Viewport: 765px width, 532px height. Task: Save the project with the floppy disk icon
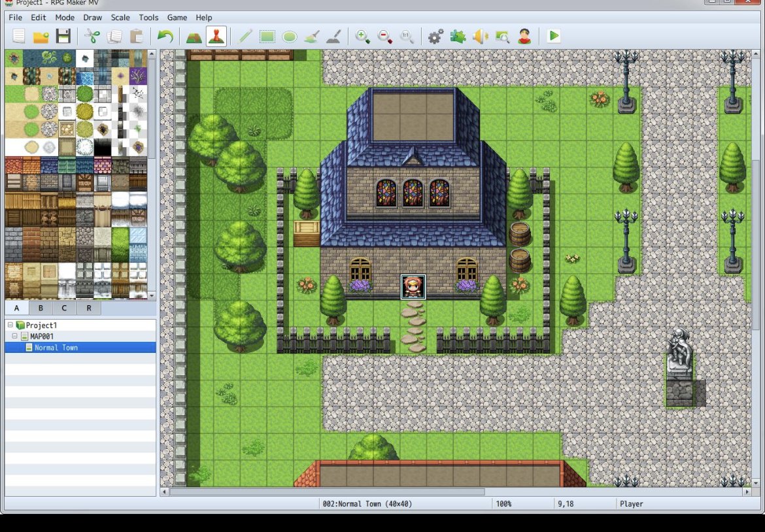(63, 37)
